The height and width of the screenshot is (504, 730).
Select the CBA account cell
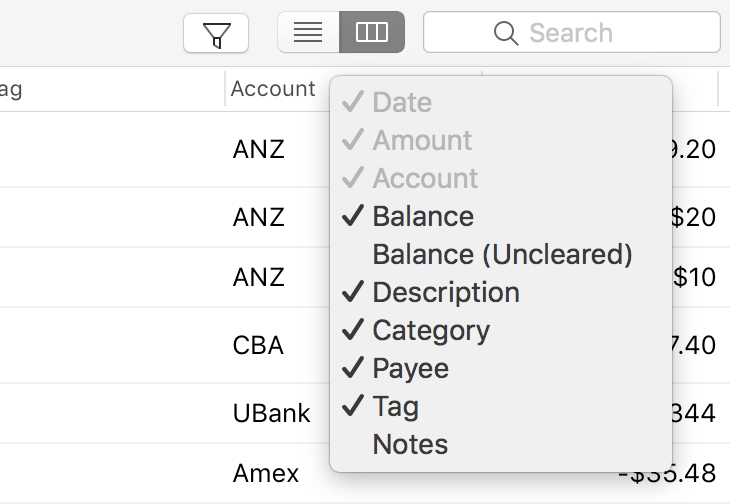click(x=258, y=345)
